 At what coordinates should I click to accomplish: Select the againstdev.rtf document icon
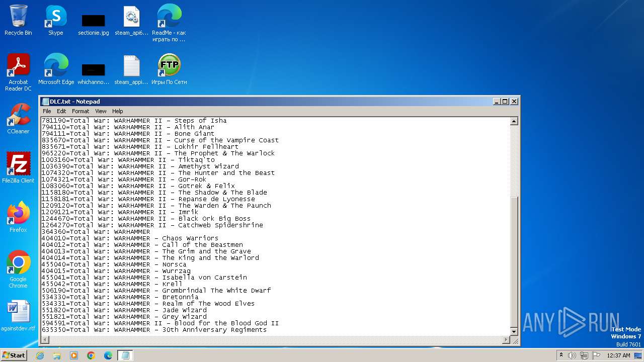coord(19,316)
